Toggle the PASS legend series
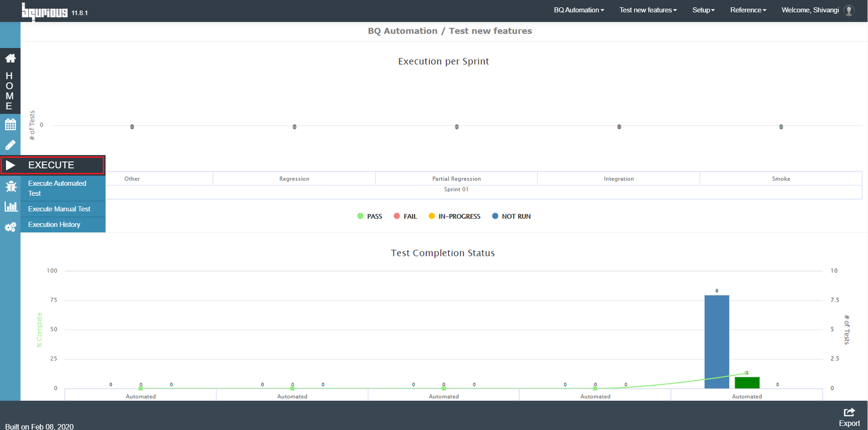The image size is (868, 430). 370,216
